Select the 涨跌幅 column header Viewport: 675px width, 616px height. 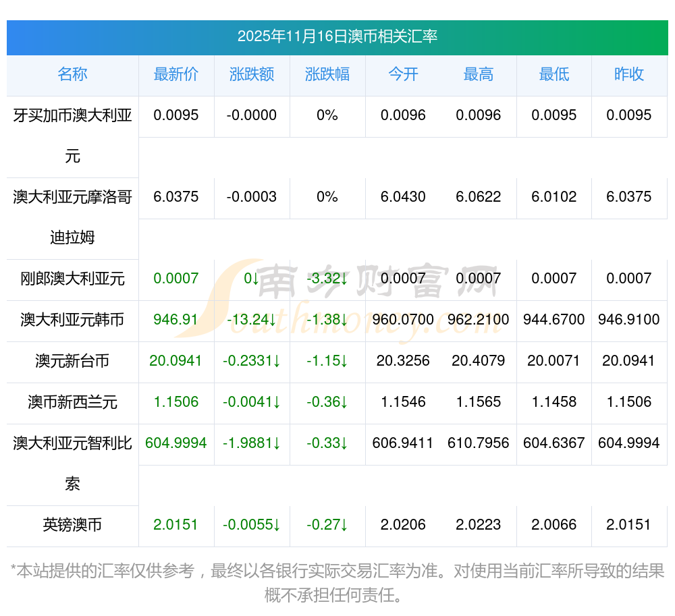tap(327, 75)
